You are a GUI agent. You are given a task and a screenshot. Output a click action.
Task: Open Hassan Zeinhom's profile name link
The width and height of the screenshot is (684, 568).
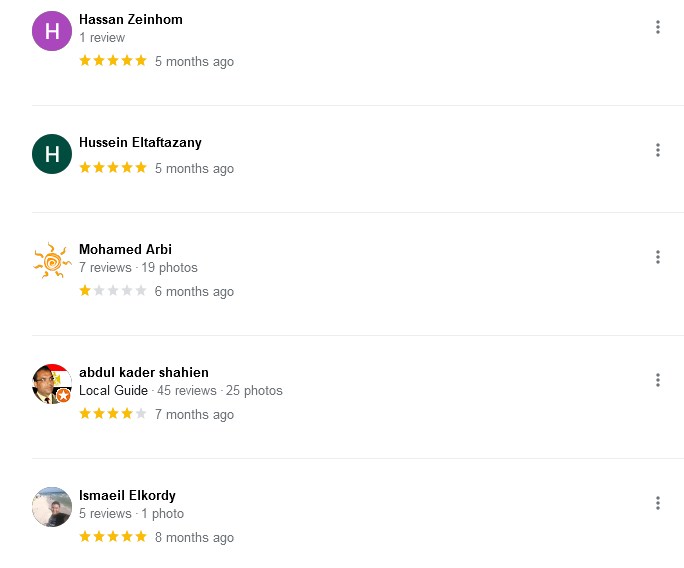(x=130, y=20)
